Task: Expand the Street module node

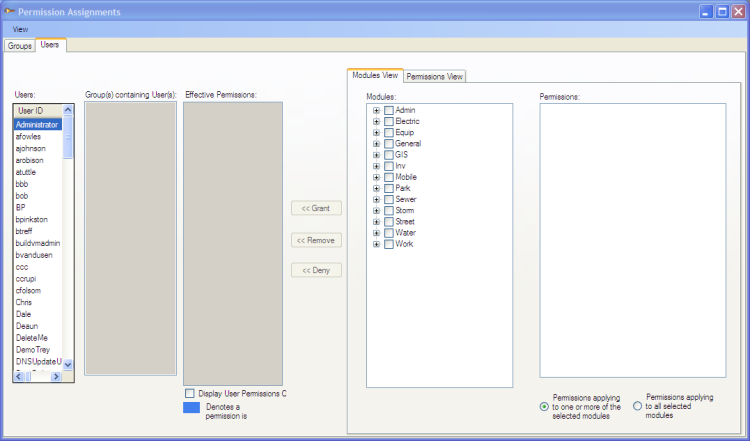Action: 376,222
